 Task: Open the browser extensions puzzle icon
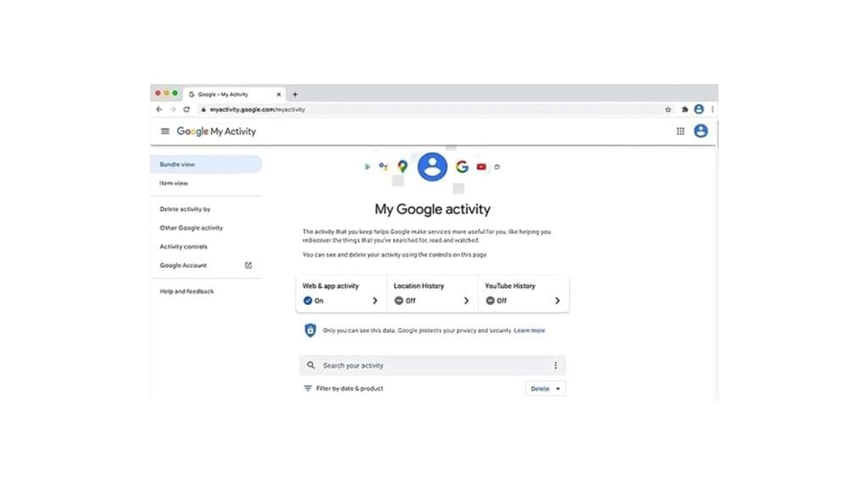(685, 109)
